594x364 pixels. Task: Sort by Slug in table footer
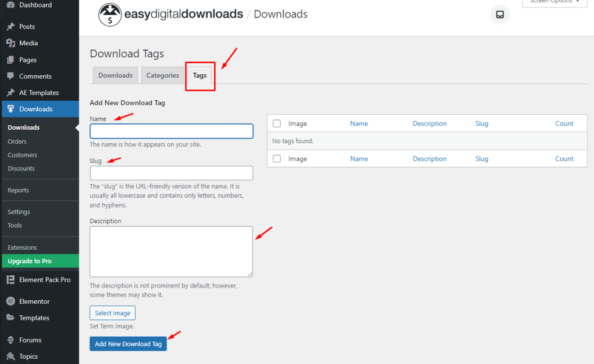coord(482,159)
